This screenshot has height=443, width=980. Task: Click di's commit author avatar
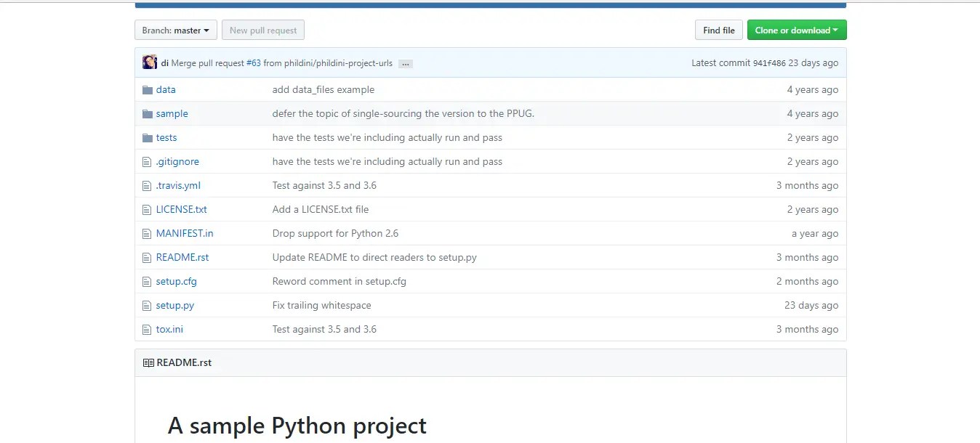[x=150, y=62]
